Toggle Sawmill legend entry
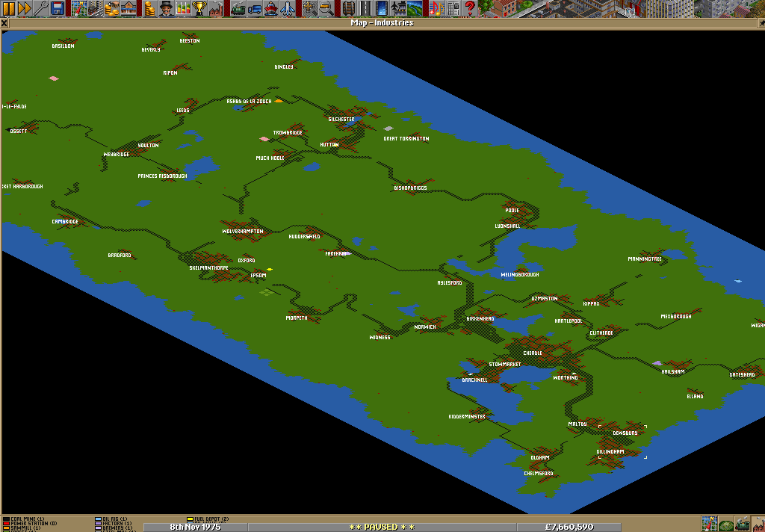Screen dimensions: 765x532 click(x=22, y=528)
